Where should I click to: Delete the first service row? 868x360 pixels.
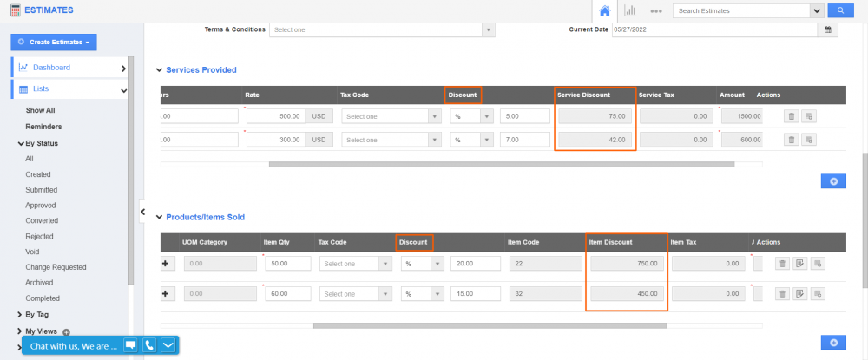tap(791, 115)
